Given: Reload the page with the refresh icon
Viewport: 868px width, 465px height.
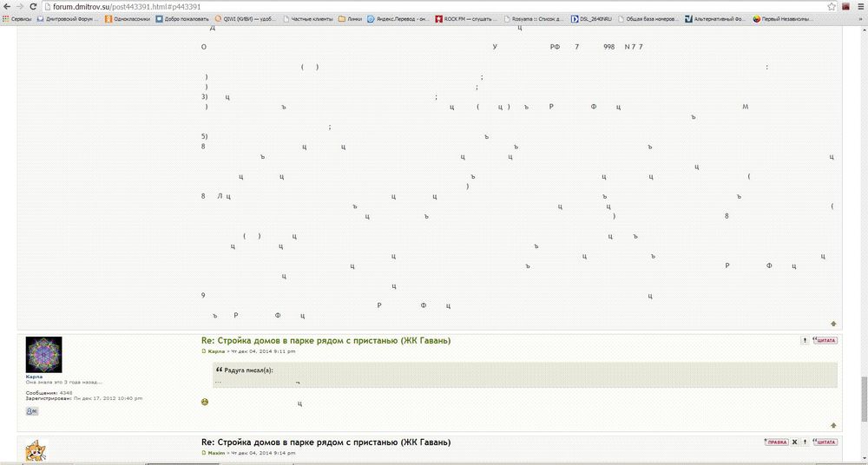Looking at the screenshot, I should click(x=32, y=6).
